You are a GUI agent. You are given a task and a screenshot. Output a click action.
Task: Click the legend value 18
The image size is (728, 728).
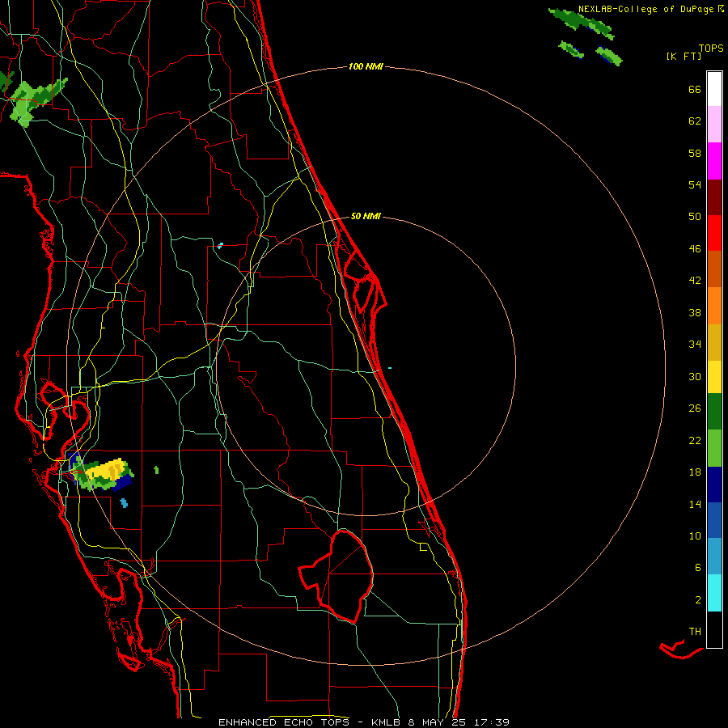(x=695, y=472)
